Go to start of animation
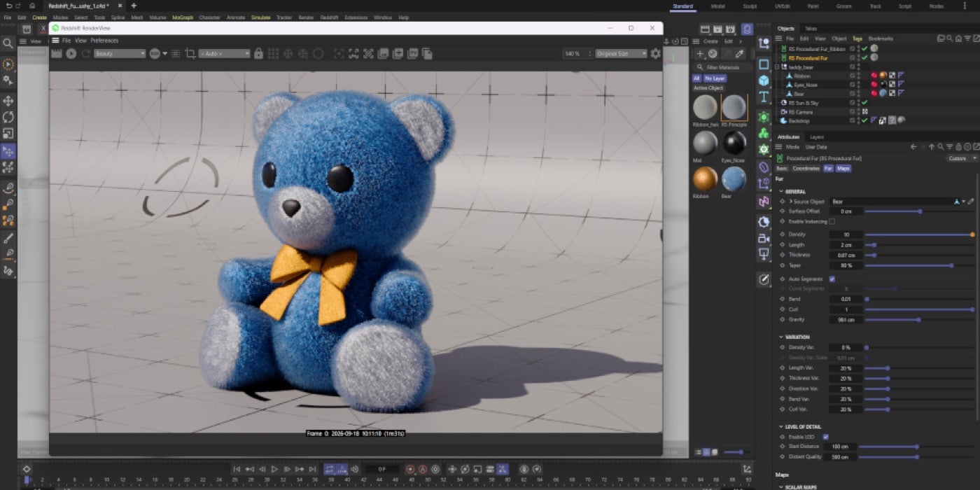This screenshot has height=490, width=980. point(237,469)
